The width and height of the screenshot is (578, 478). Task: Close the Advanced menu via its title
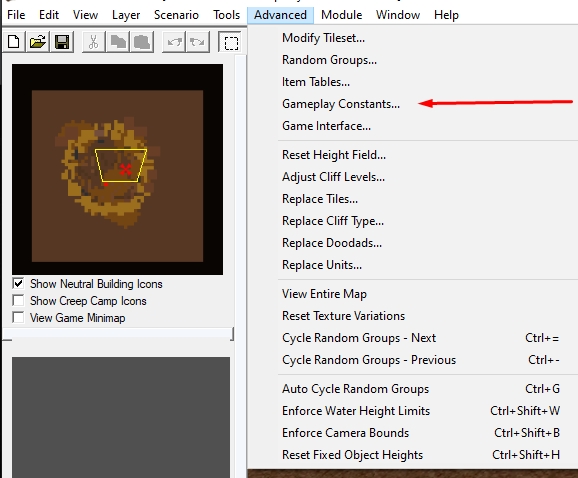pyautogui.click(x=280, y=15)
